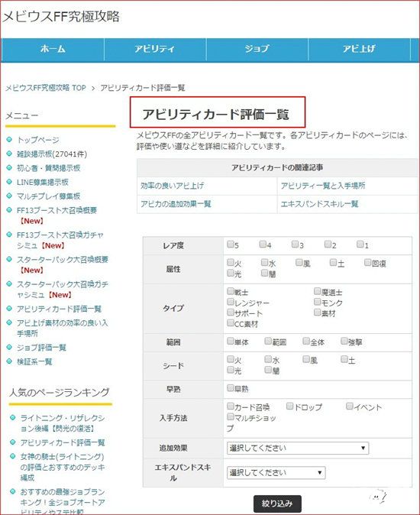Check ドロップ acquisition method

(x=289, y=406)
